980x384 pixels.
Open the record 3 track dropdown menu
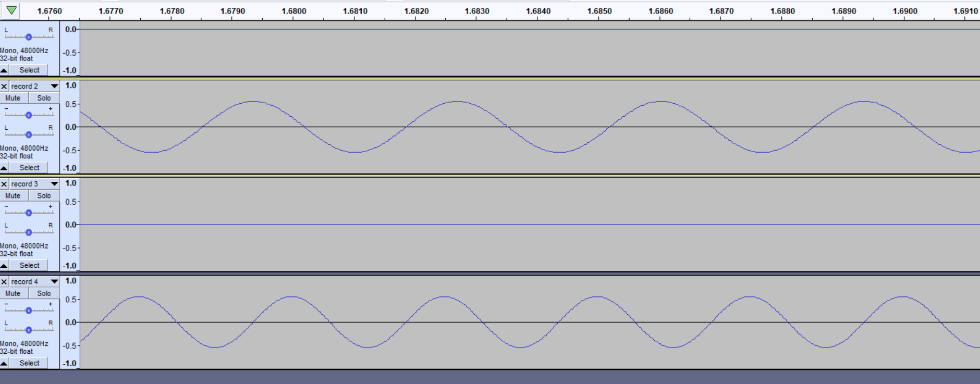[x=54, y=184]
